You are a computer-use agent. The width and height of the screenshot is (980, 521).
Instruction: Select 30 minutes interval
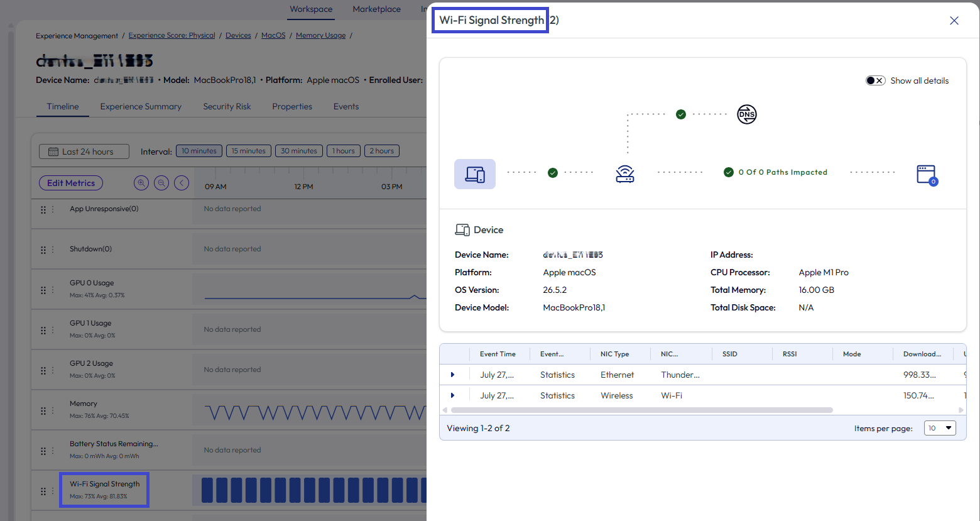click(299, 151)
